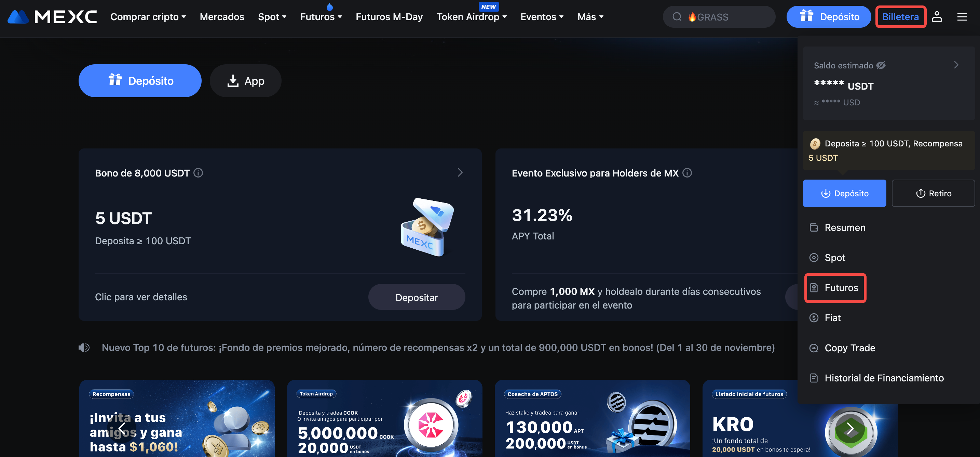The width and height of the screenshot is (980, 457).
Task: Click Depósito button in wallet dropdown
Action: [x=844, y=193]
